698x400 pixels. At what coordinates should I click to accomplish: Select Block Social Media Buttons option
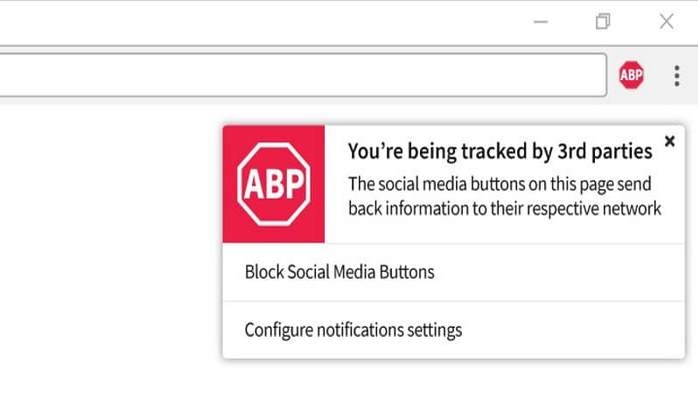point(339,271)
